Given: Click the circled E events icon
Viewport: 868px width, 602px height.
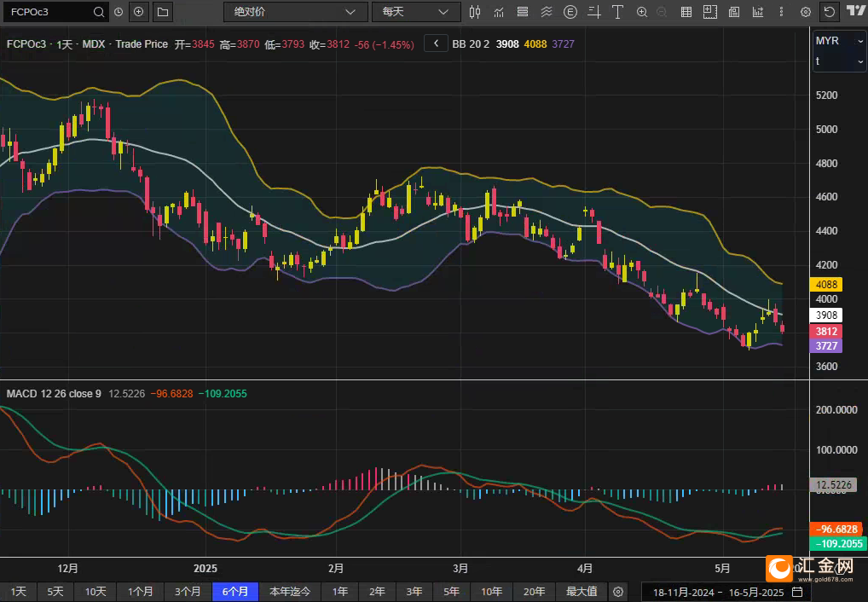Looking at the screenshot, I should tap(570, 12).
